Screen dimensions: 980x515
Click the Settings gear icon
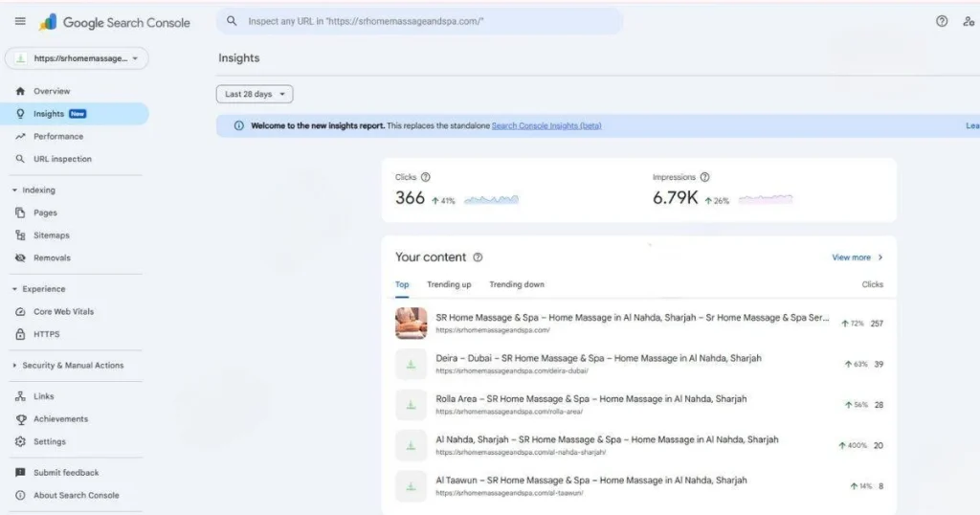(x=20, y=441)
